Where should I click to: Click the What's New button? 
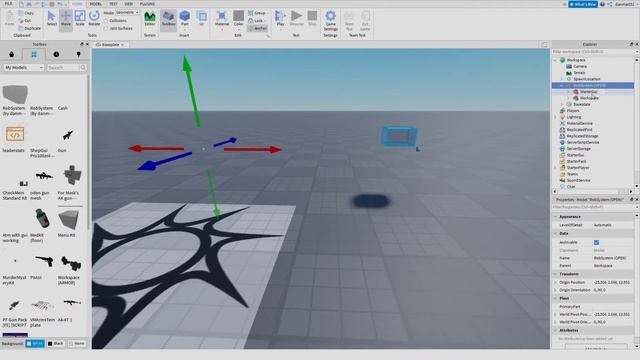[583, 4]
